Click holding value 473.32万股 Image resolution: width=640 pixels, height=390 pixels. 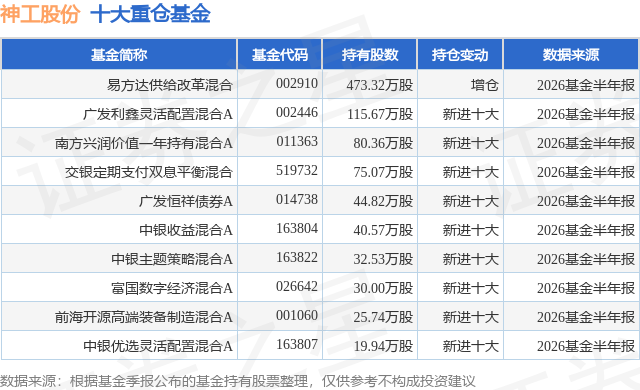point(380,85)
